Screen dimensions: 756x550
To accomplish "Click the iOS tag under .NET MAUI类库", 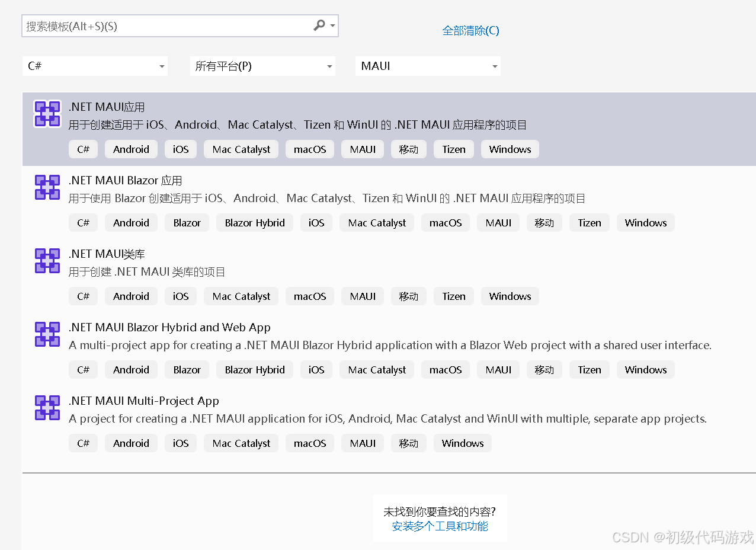I will coord(181,296).
